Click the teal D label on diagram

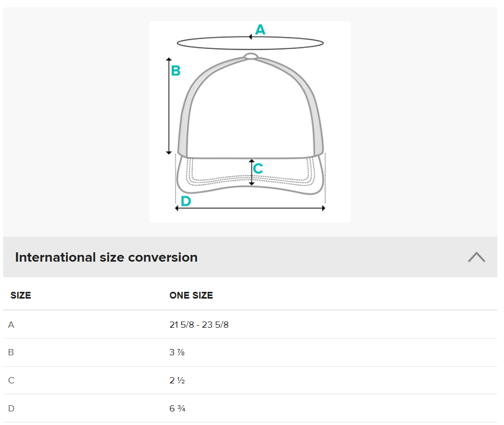[185, 201]
